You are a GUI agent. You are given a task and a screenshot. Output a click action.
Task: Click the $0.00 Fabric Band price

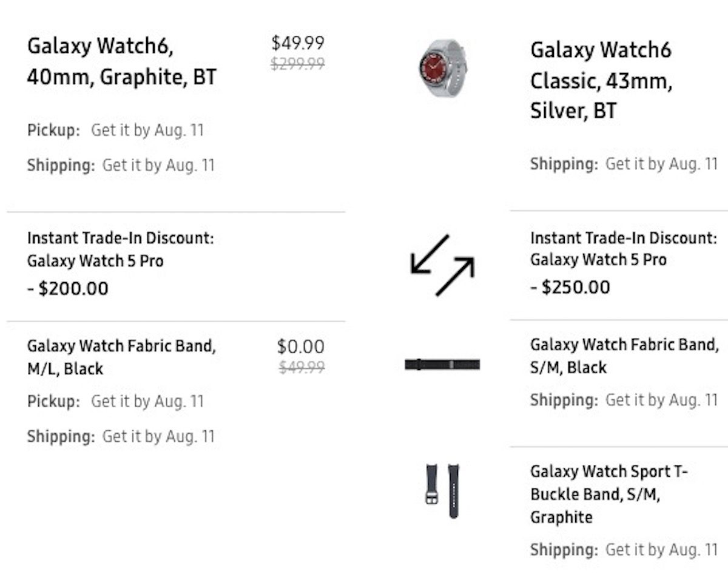click(x=300, y=347)
